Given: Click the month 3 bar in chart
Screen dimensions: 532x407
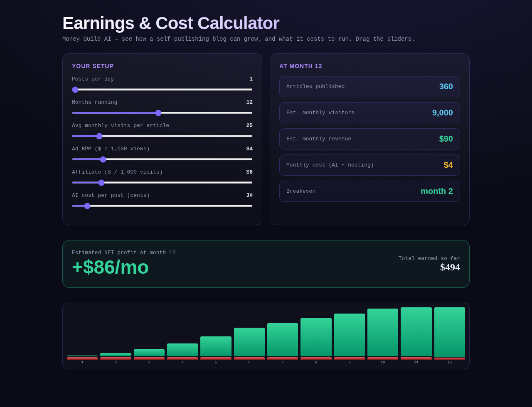Looking at the screenshot, I should tap(149, 354).
